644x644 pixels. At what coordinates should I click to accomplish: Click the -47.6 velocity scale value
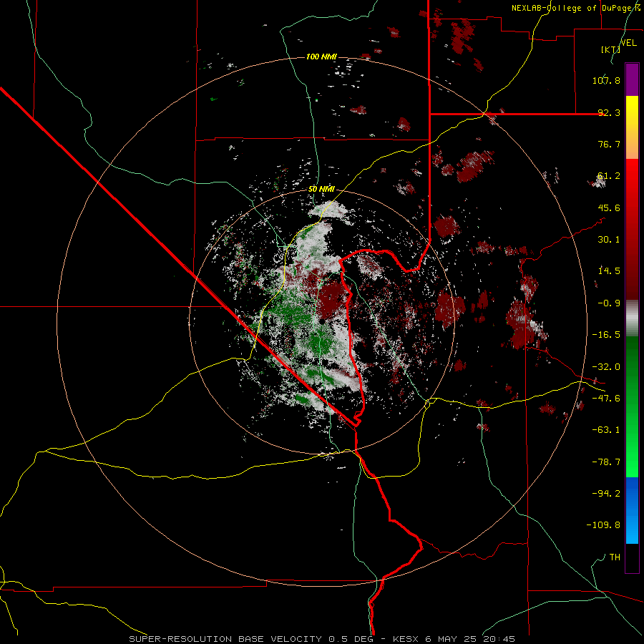(x=606, y=399)
